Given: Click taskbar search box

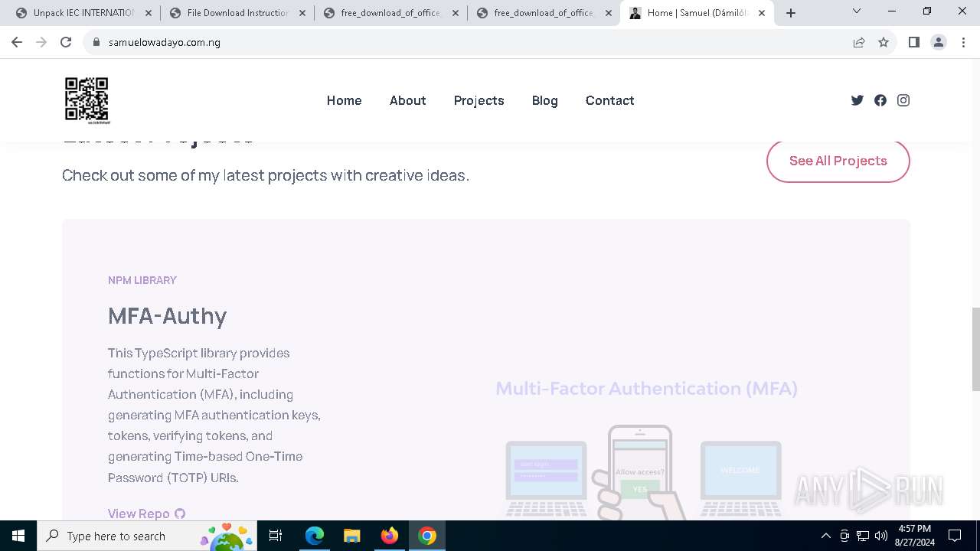Looking at the screenshot, I should (145, 536).
